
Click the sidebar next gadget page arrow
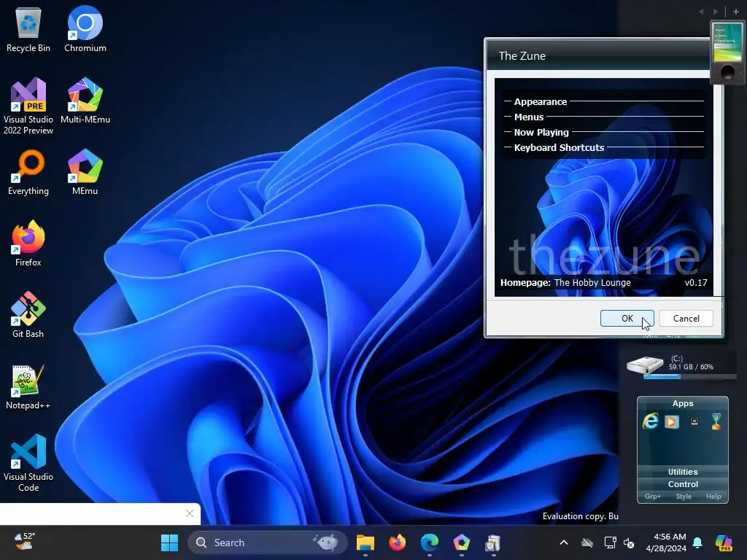coord(716,12)
